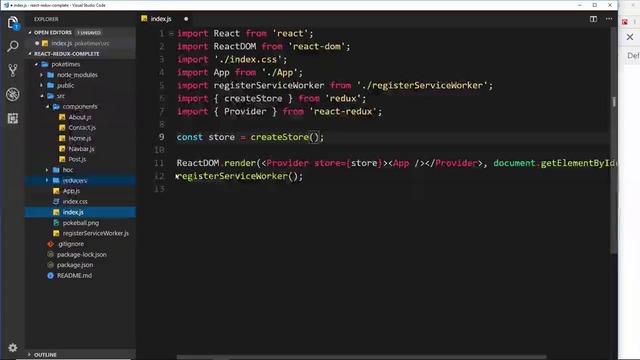Open the Debug view in activity bar
The width and height of the screenshot is (640, 360).
pyautogui.click(x=13, y=94)
